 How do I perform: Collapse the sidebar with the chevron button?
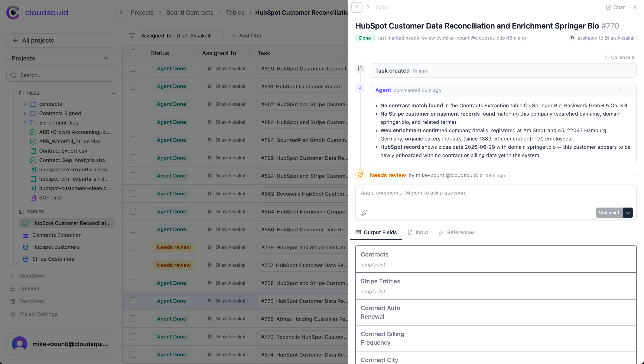pyautogui.click(x=121, y=13)
